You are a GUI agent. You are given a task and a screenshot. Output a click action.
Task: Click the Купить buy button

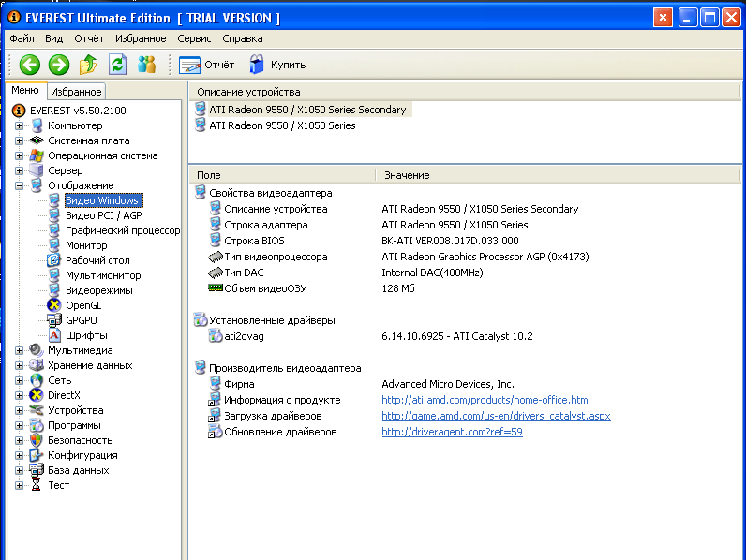(x=277, y=65)
